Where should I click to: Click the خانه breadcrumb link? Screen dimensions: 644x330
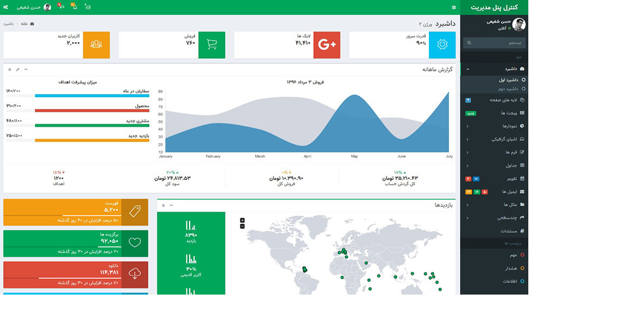click(x=24, y=24)
